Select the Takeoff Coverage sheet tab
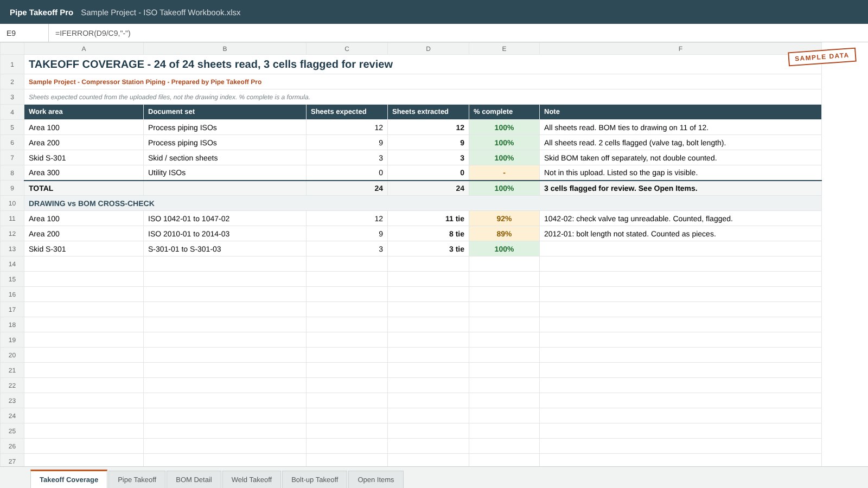868x488 pixels. pyautogui.click(x=69, y=479)
